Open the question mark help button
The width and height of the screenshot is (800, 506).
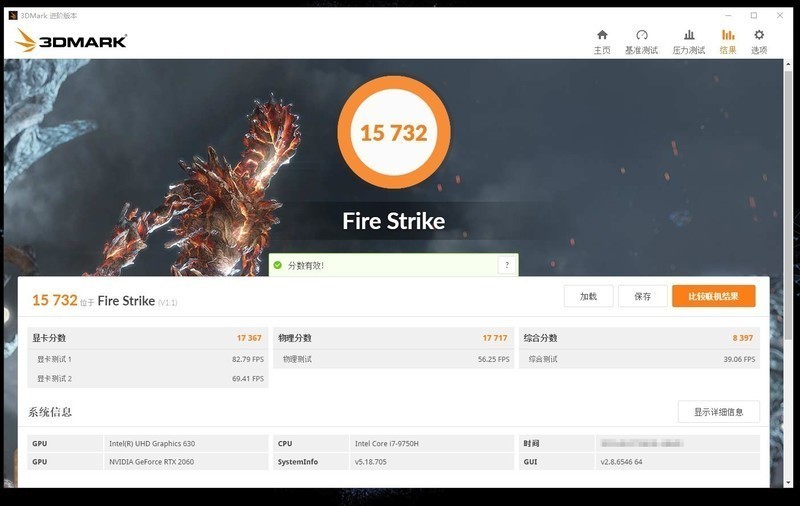pos(507,265)
